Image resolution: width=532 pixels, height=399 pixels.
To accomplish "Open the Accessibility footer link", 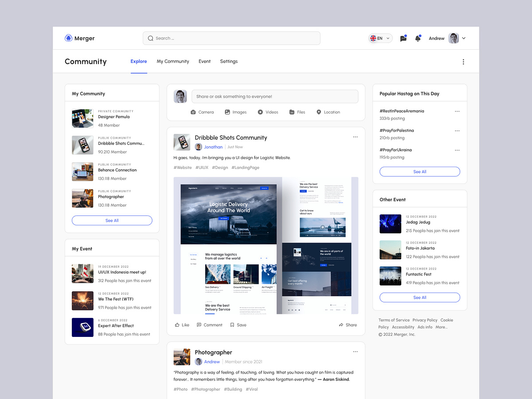I will tap(403, 327).
